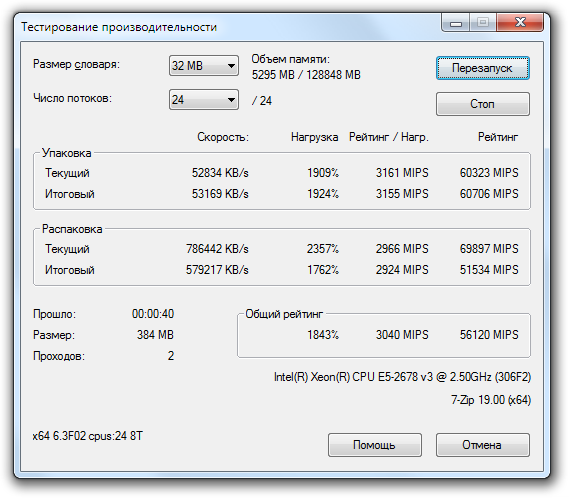Open the thread count combo box arrow
This screenshot has width=569, height=498.
coord(231,99)
